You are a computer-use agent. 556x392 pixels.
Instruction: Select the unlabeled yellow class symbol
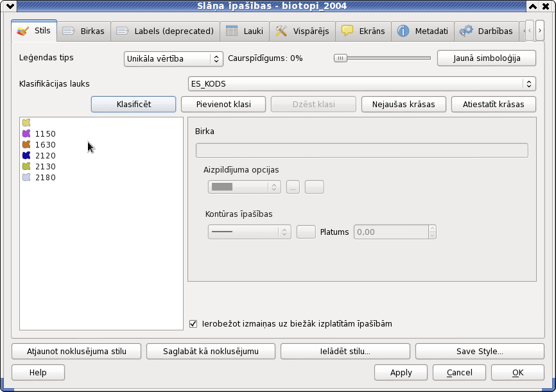coord(26,123)
